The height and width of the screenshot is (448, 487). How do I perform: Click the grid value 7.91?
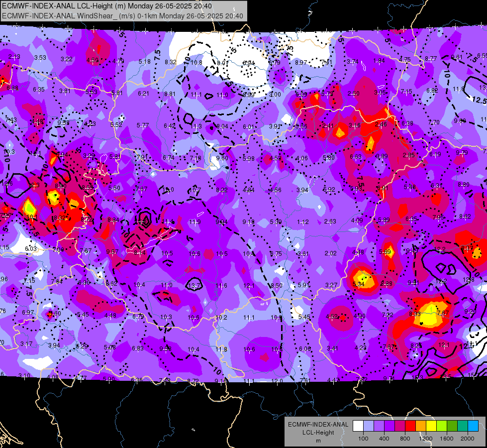tap(142, 157)
